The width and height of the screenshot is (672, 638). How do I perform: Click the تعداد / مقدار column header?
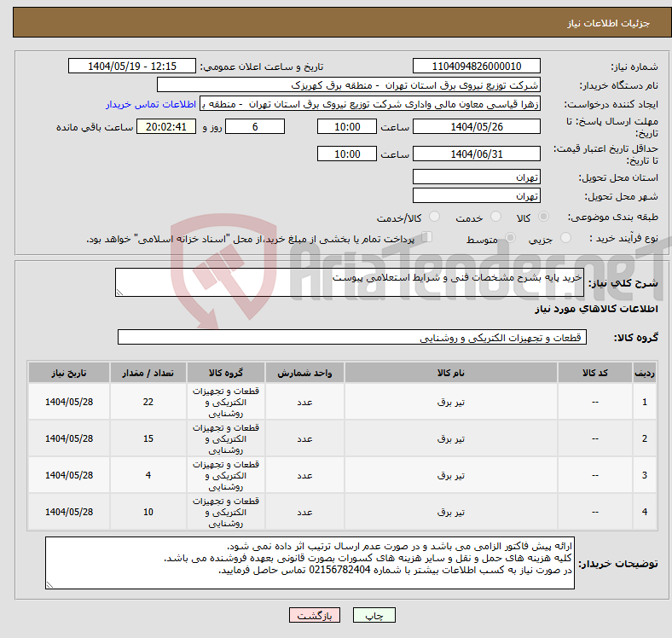tap(148, 373)
